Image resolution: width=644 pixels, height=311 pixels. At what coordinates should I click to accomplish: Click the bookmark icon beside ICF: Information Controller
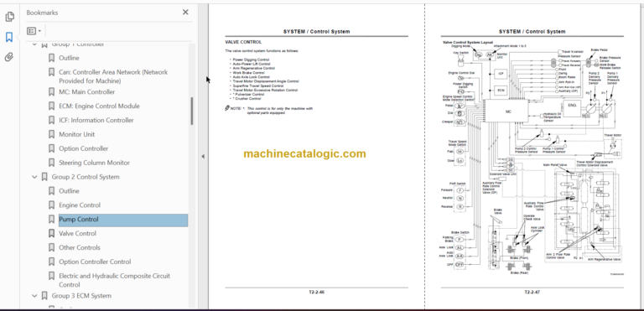(x=51, y=121)
